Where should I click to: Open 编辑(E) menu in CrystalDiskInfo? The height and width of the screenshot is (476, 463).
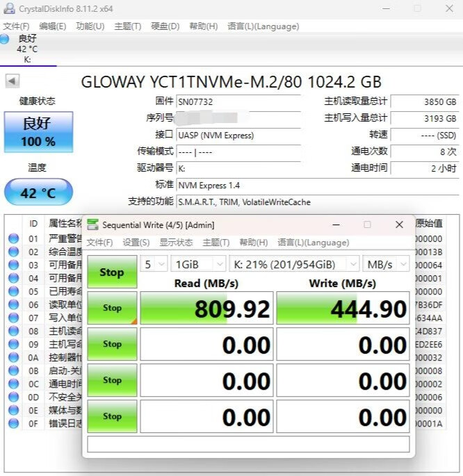click(x=53, y=26)
